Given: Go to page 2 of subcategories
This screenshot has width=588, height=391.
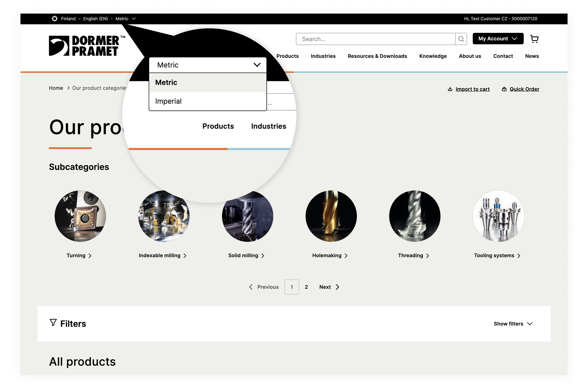Looking at the screenshot, I should (306, 287).
